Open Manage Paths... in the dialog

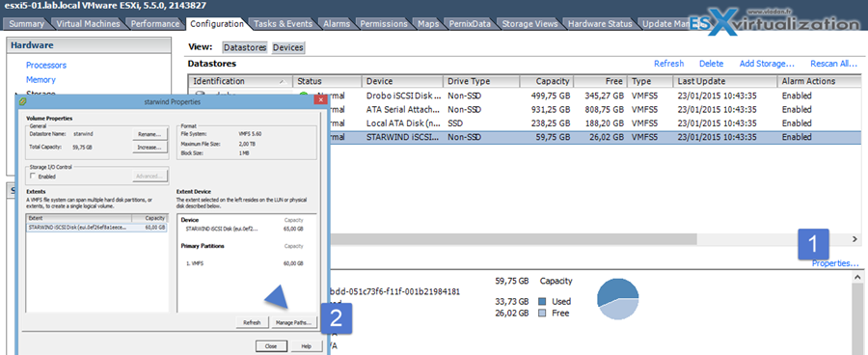pyautogui.click(x=293, y=322)
